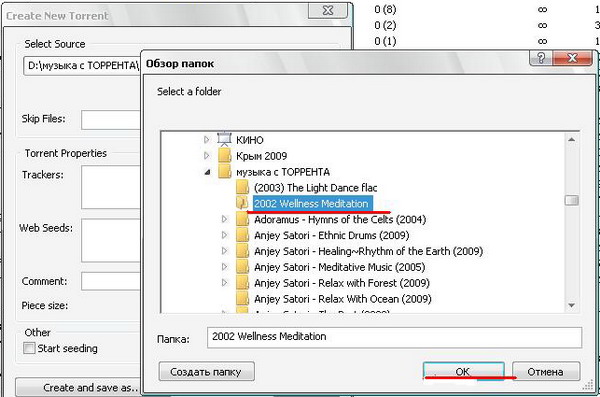The height and width of the screenshot is (397, 600).
Task: Click the (2003) The Light Dance flac folder icon
Action: (x=243, y=188)
